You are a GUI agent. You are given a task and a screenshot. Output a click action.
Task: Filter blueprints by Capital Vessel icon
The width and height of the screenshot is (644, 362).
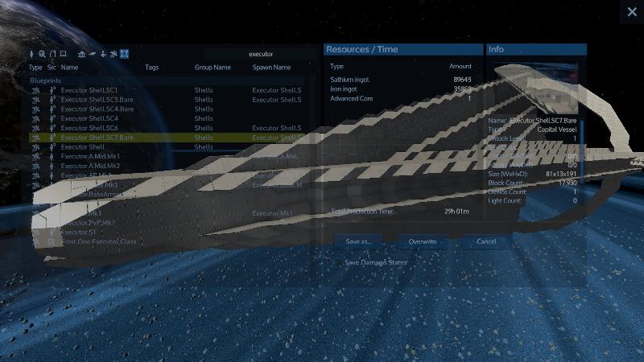114,54
